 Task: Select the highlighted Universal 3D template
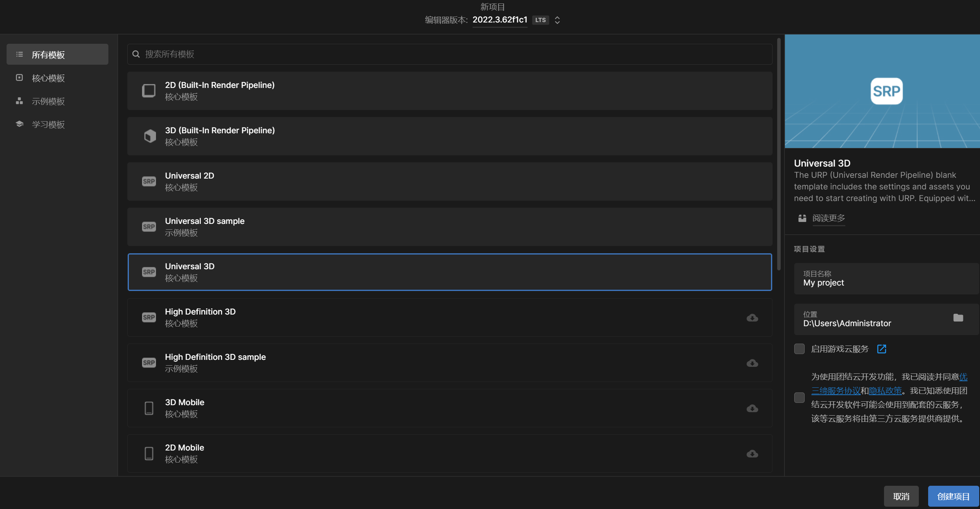click(x=450, y=272)
